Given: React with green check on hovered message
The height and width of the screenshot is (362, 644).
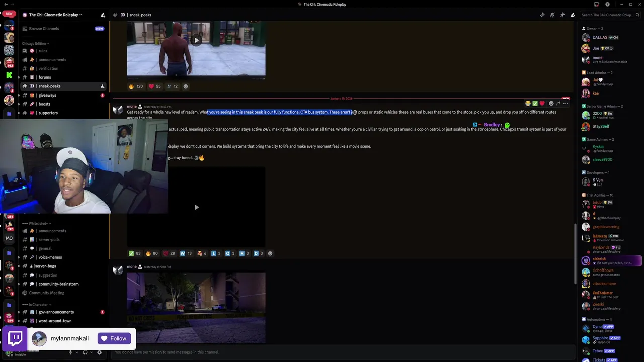Looking at the screenshot, I should 535,103.
